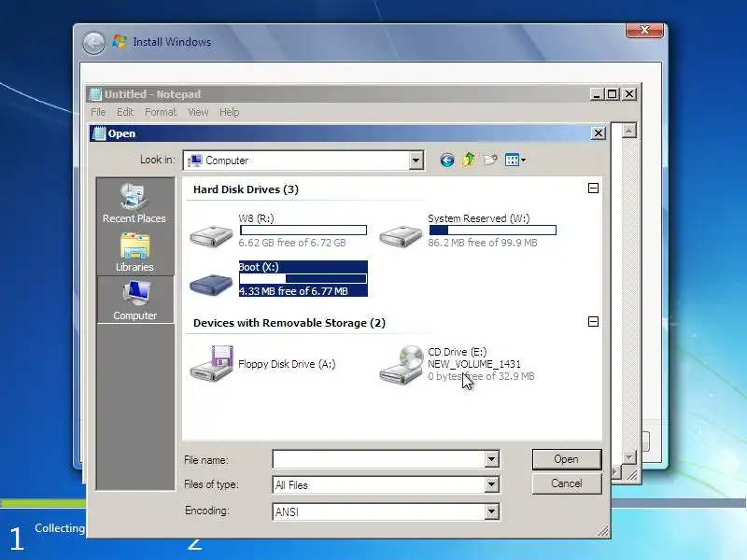The height and width of the screenshot is (560, 747).
Task: Click the System Reserved (W:) capacity bar
Action: (493, 230)
